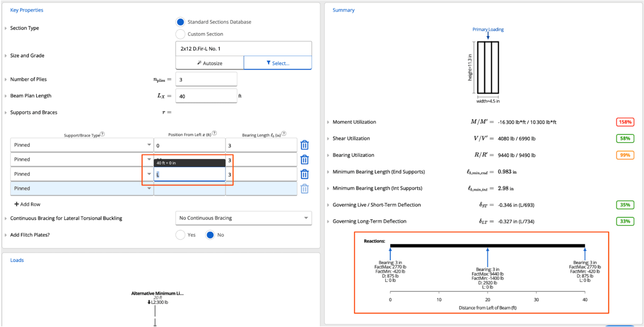Open Support/Brace Type help tooltip
The image size is (644, 327).
102,134
